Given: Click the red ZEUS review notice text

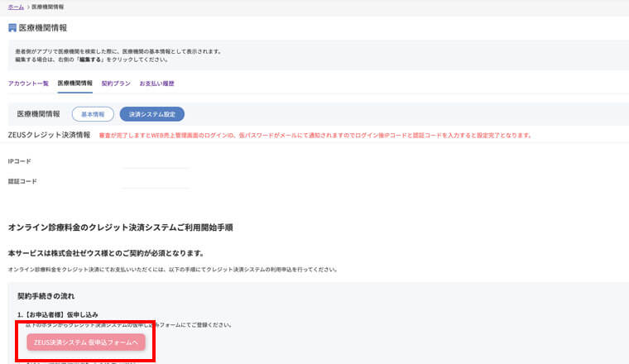Looking at the screenshot, I should pos(315,136).
